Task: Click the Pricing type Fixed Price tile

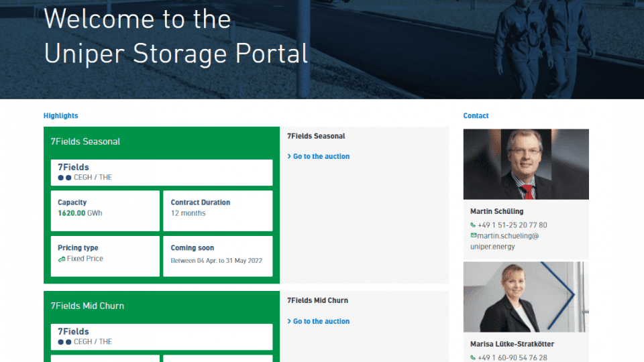Action: pos(105,256)
